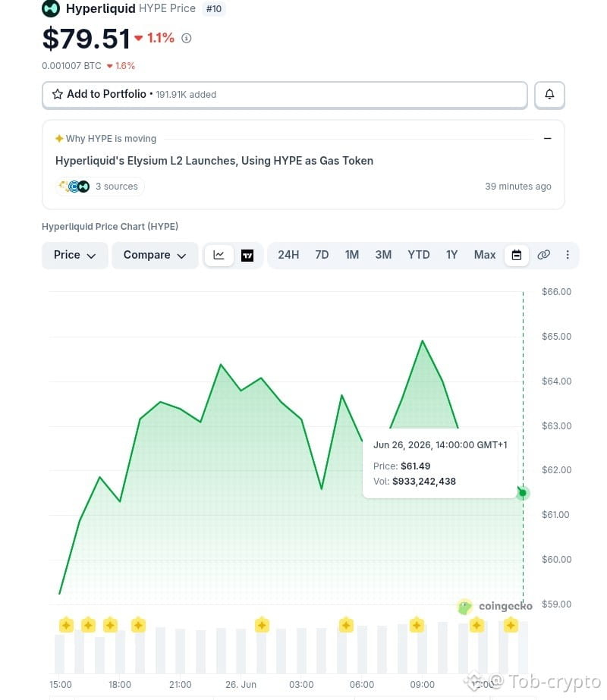Click the coingecko logo on chart

[x=495, y=606]
